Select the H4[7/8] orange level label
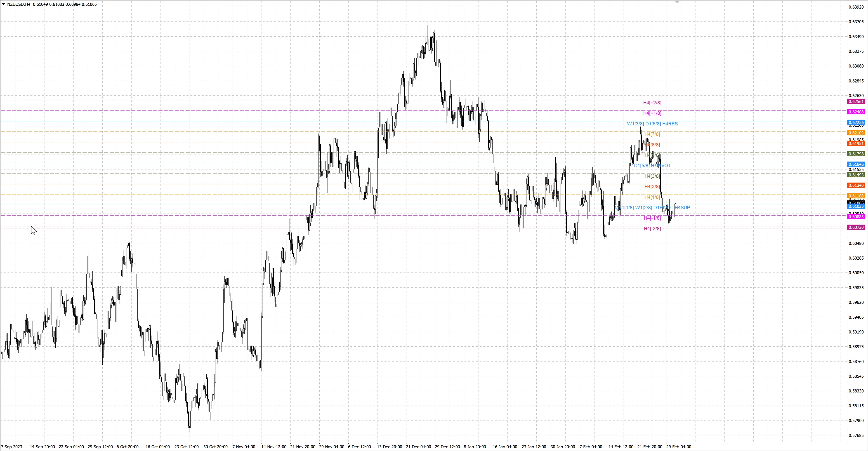This screenshot has height=451, width=868. point(652,134)
